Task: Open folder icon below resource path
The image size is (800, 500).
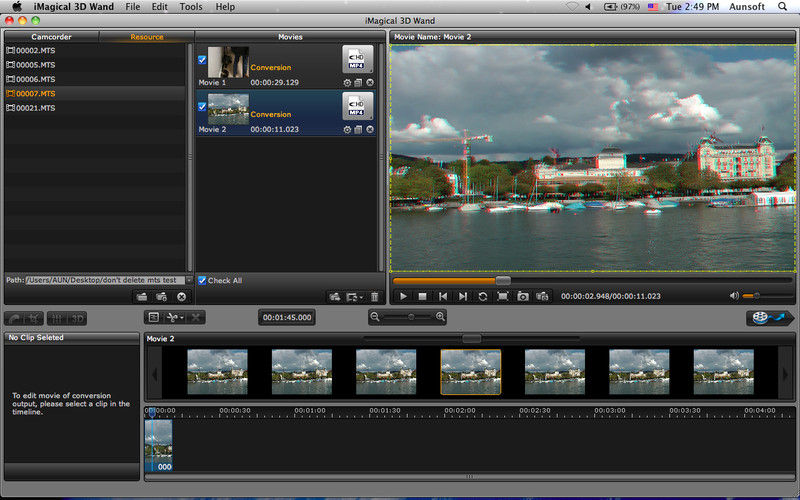Action: pos(142,297)
